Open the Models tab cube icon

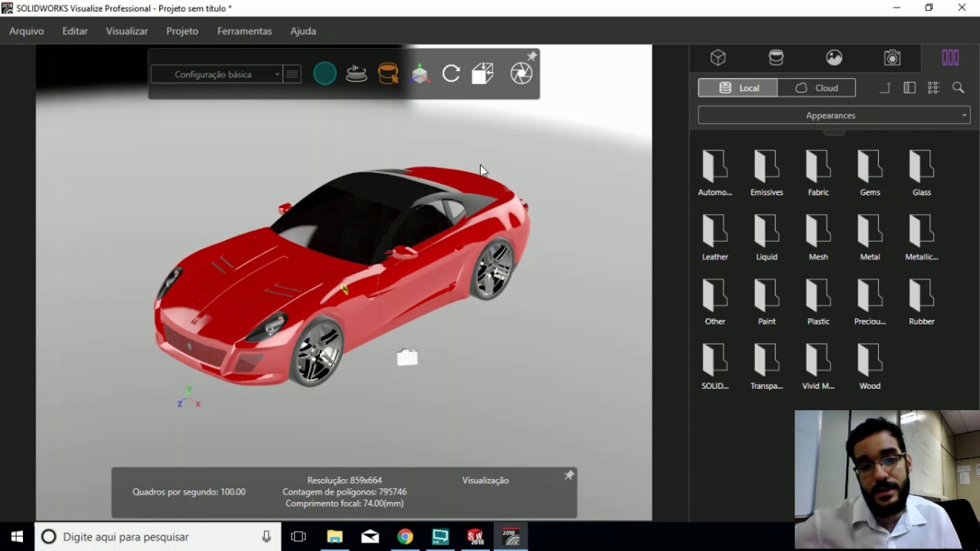(x=718, y=57)
